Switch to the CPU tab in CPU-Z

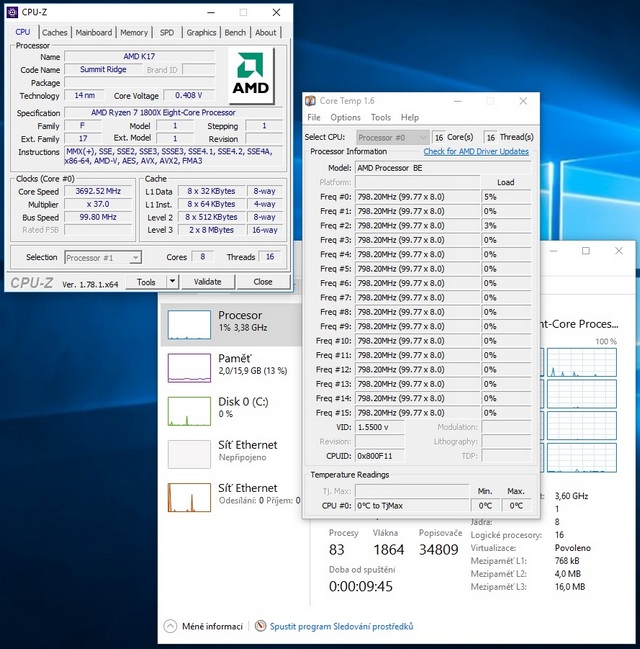tap(23, 32)
